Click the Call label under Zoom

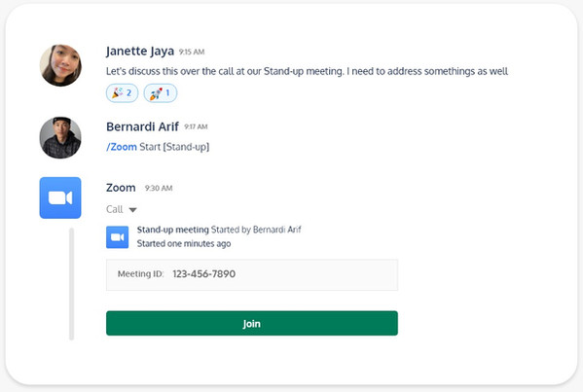coord(115,209)
